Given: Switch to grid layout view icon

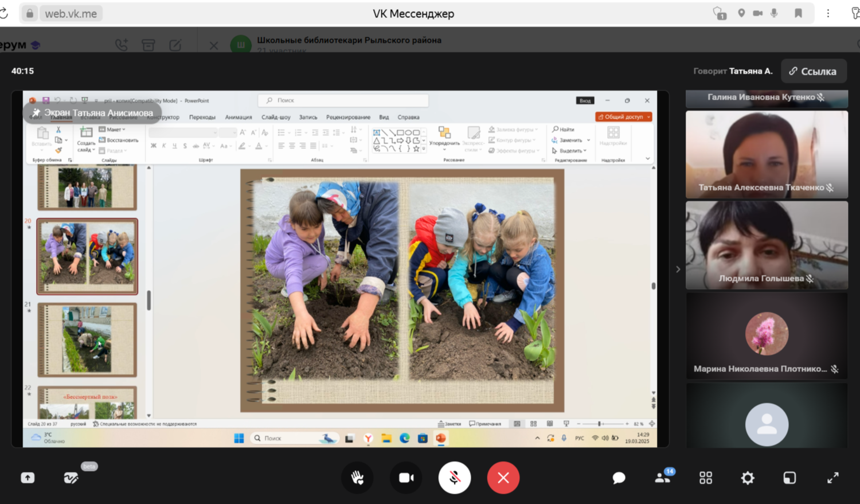Looking at the screenshot, I should click(706, 478).
